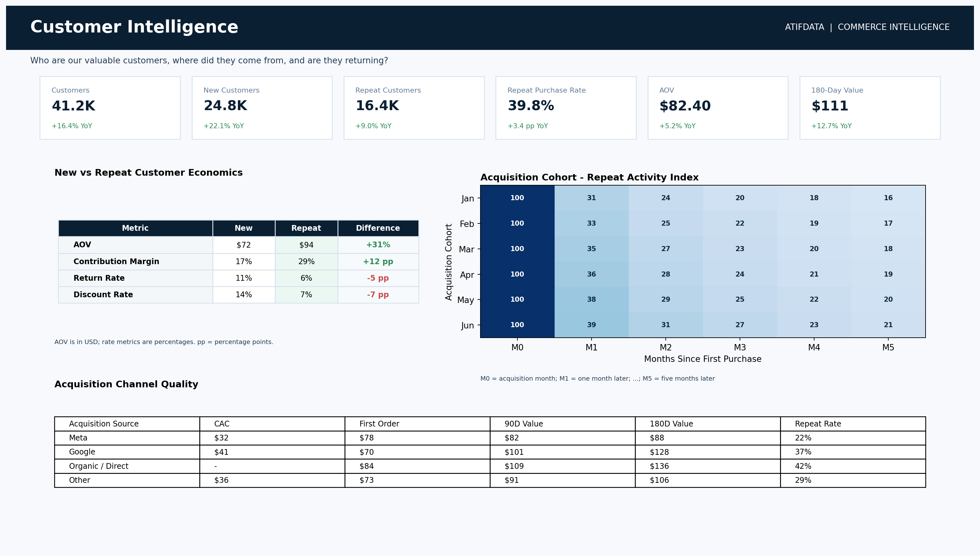Click the M0 axis label

click(517, 348)
